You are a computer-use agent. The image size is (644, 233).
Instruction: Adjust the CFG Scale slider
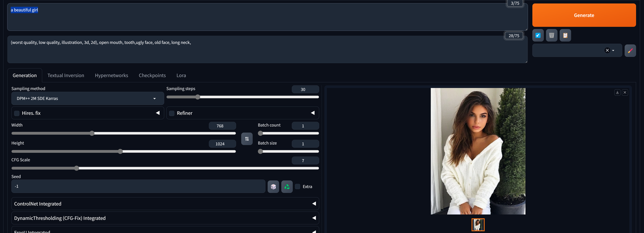tap(165, 168)
